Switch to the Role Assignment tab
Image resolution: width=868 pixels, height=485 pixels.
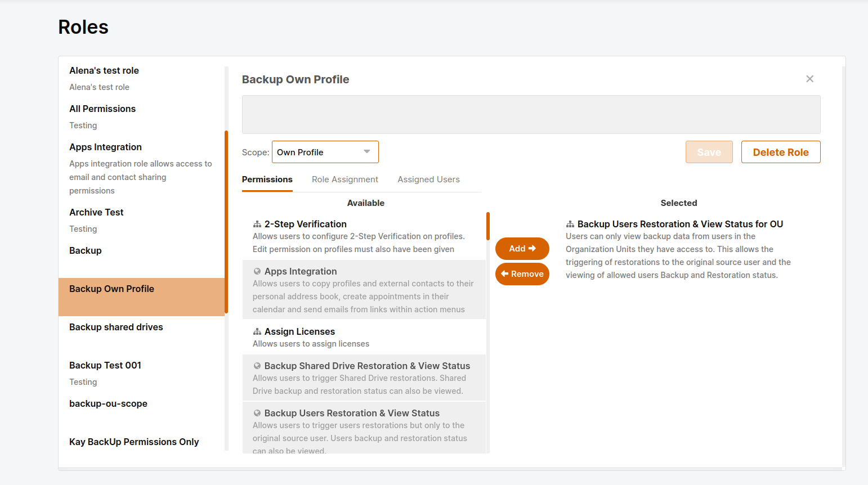pos(344,179)
